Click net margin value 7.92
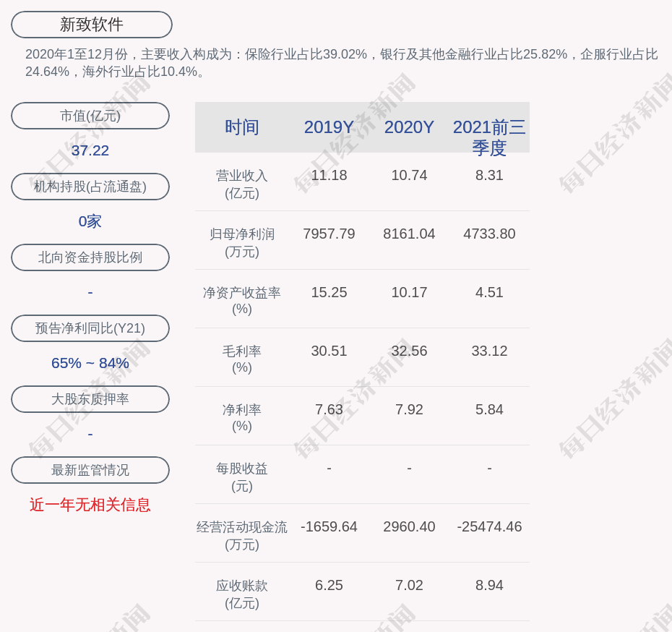The width and height of the screenshot is (672, 632). 409,409
